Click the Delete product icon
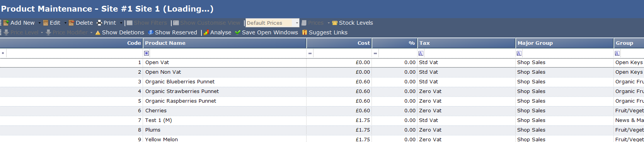Screen dimensions: 644x142 click(x=72, y=23)
